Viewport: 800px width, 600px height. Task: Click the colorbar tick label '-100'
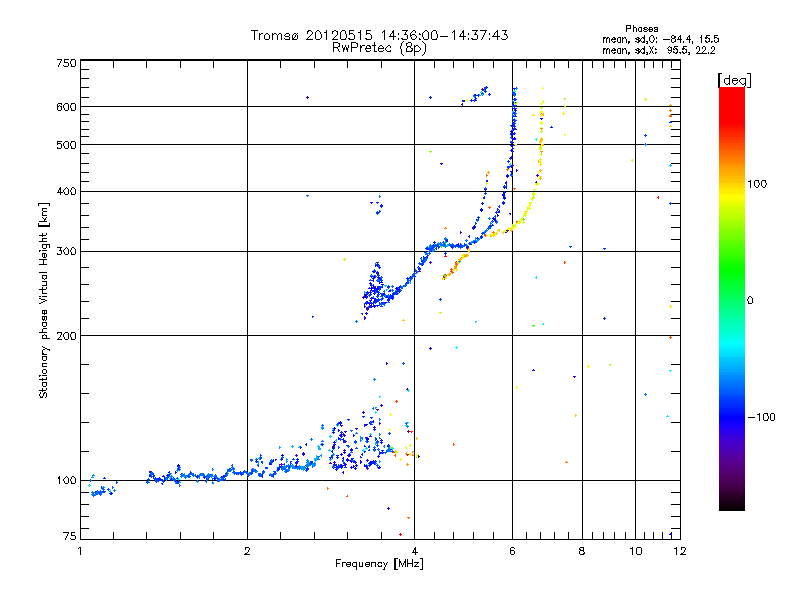pyautogui.click(x=761, y=417)
